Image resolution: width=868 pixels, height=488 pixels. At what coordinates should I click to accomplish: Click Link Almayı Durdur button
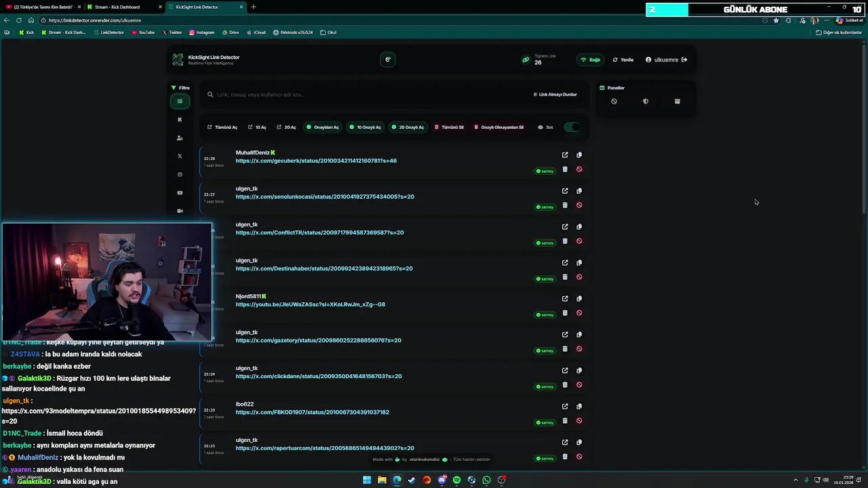pyautogui.click(x=555, y=95)
